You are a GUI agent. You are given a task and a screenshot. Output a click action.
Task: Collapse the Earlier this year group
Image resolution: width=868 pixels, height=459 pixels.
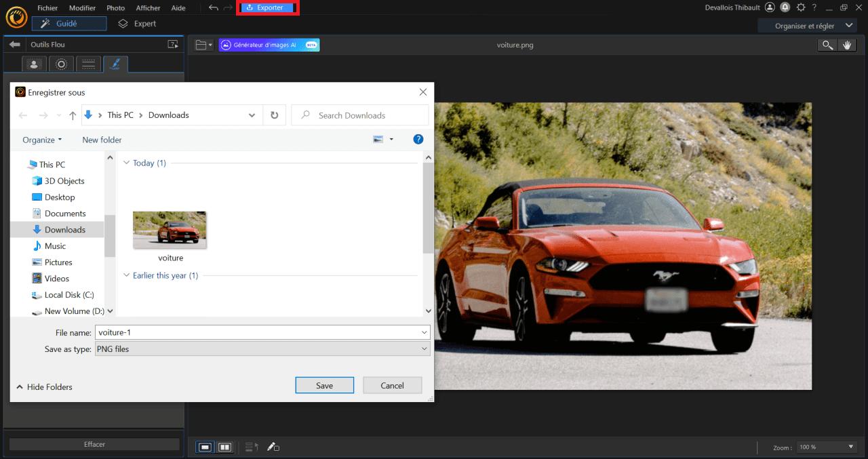pyautogui.click(x=126, y=275)
